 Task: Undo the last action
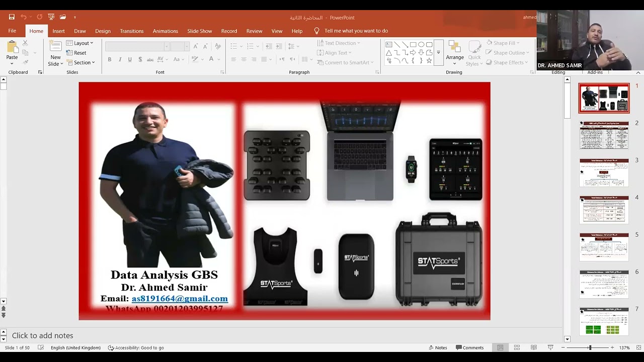(x=23, y=17)
